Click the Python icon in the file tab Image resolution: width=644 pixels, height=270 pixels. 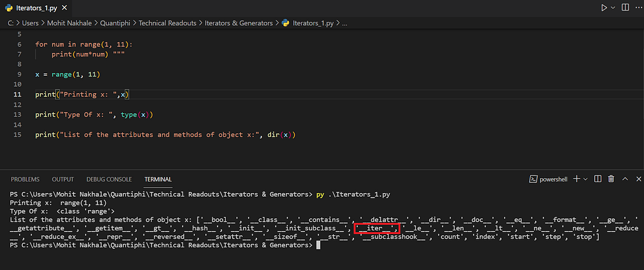click(x=9, y=8)
